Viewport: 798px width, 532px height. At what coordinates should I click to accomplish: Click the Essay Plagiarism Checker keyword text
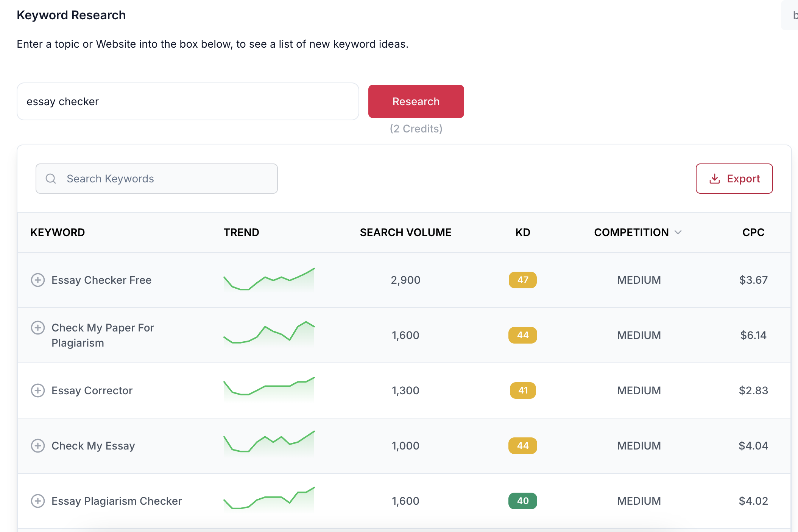coord(117,501)
